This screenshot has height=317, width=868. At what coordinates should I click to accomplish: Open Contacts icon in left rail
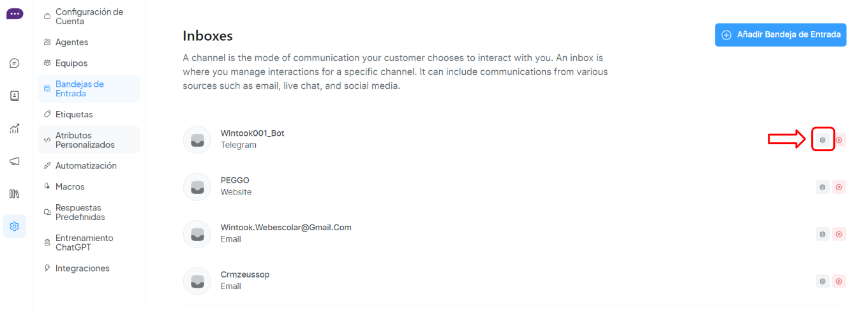(14, 96)
